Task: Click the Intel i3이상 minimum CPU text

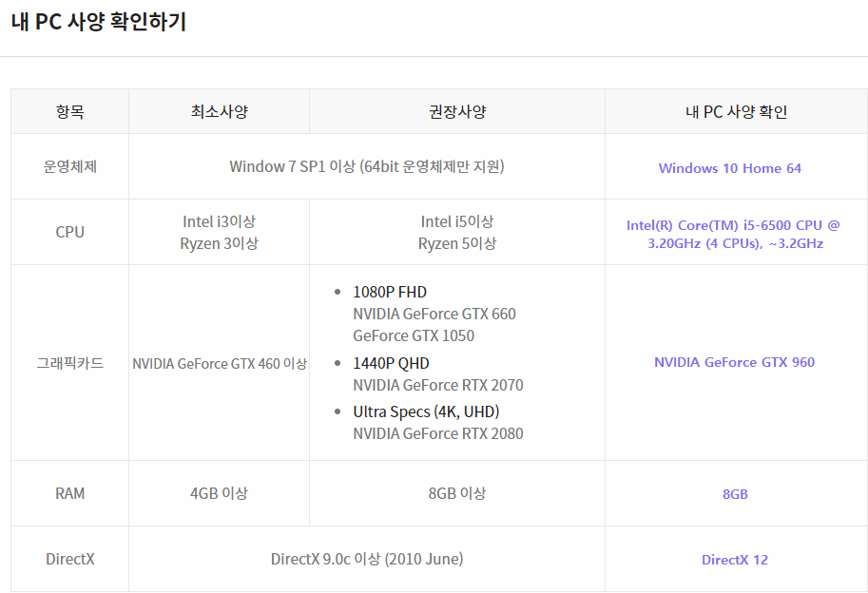Action: 219,221
